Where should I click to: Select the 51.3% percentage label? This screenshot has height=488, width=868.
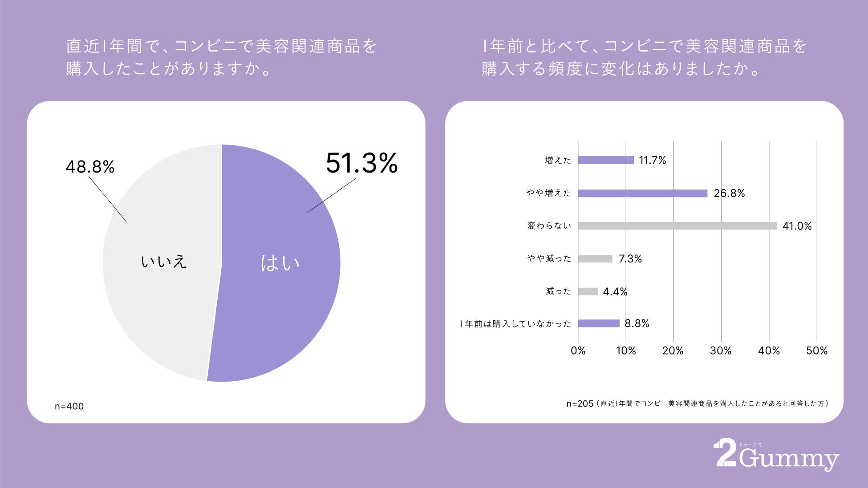coord(361,163)
